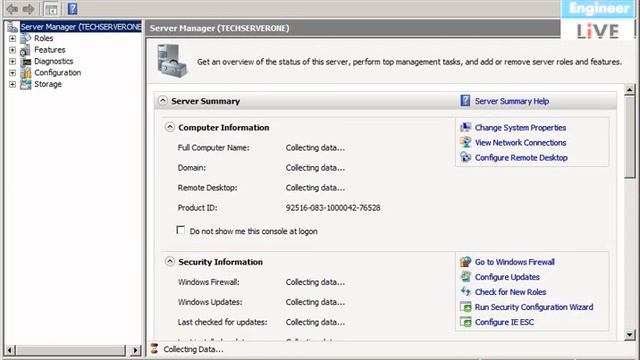
Task: Open the View Network Connections link
Action: pyautogui.click(x=520, y=143)
